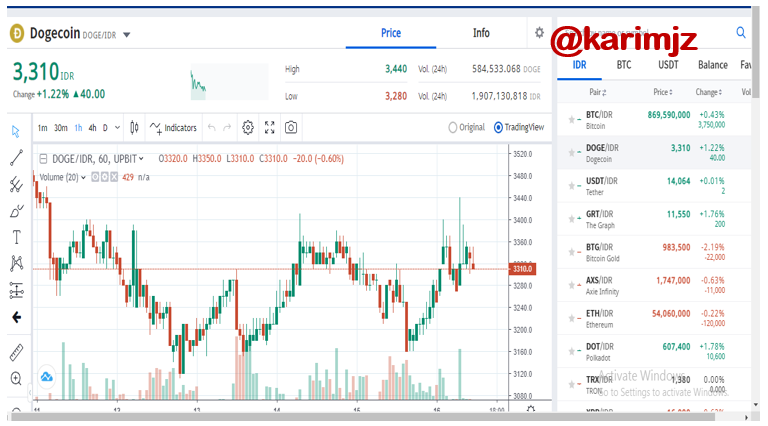Open the Volume indicator settings icon

click(104, 177)
